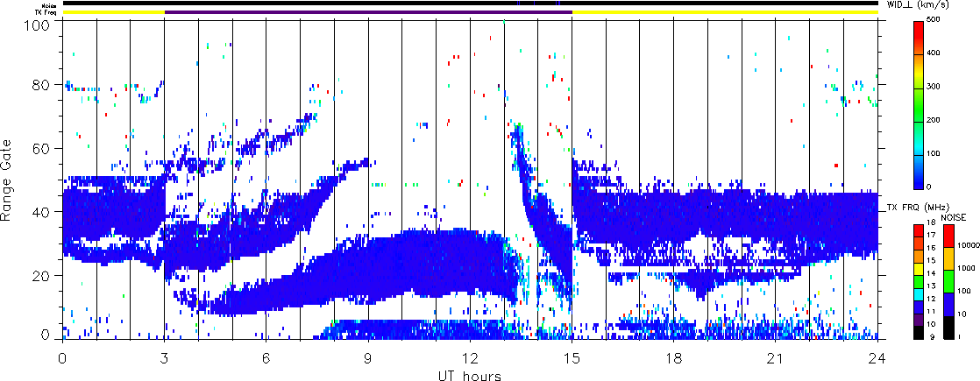Viewport: 980px width, 381px height.
Task: Click the 'NOISE' legend title
Action: (x=954, y=216)
